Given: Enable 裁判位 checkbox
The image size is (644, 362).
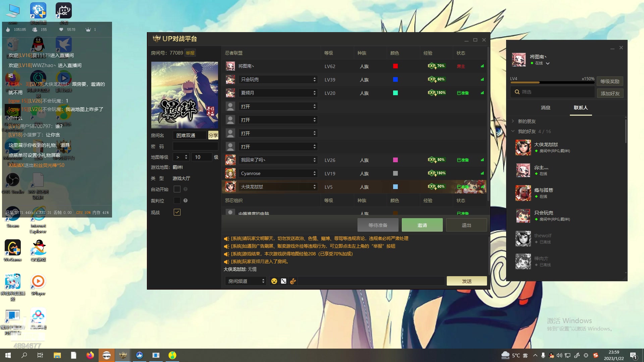Looking at the screenshot, I should point(177,200).
